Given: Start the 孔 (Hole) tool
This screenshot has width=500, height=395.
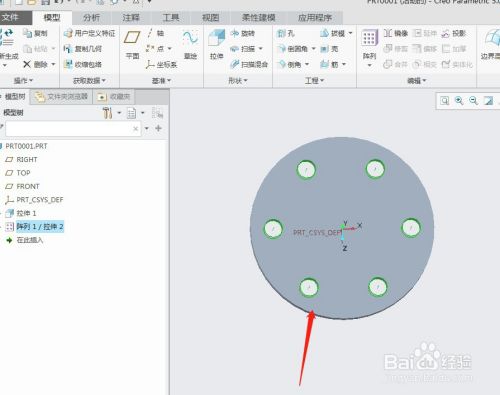Looking at the screenshot, I should (286, 33).
